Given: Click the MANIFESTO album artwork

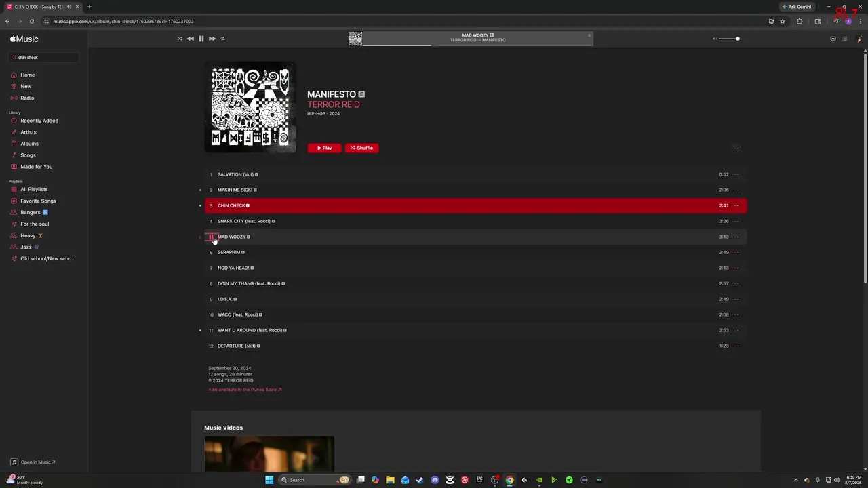Looking at the screenshot, I should (x=250, y=107).
